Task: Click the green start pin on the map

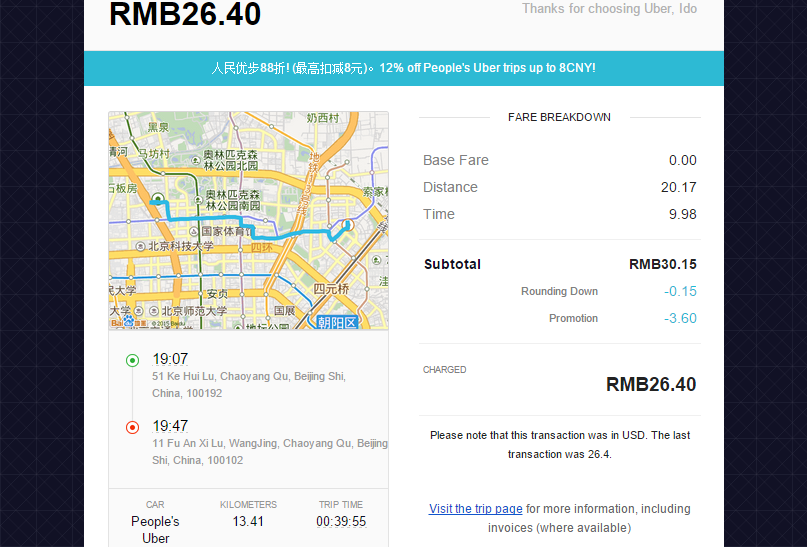Action: tap(158, 199)
